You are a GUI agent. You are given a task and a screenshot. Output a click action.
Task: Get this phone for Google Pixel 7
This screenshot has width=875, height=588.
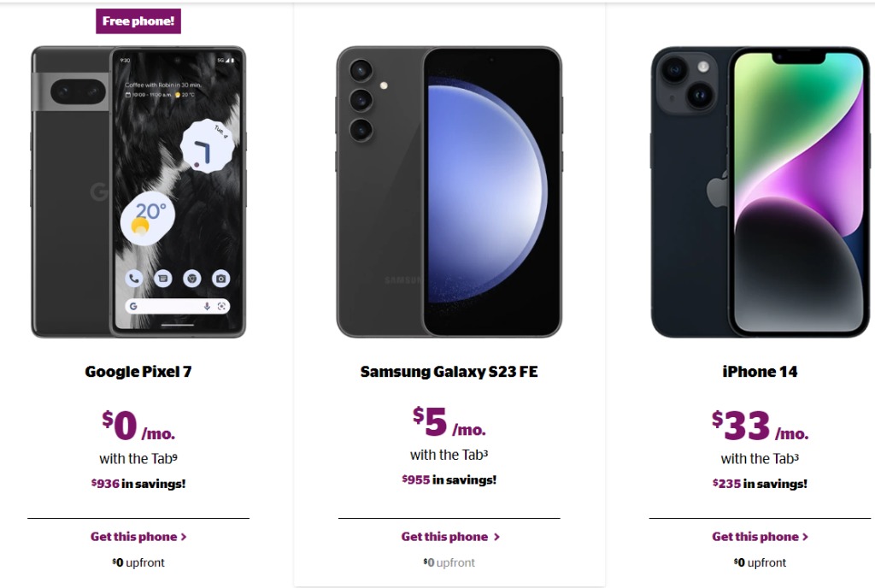click(x=134, y=537)
